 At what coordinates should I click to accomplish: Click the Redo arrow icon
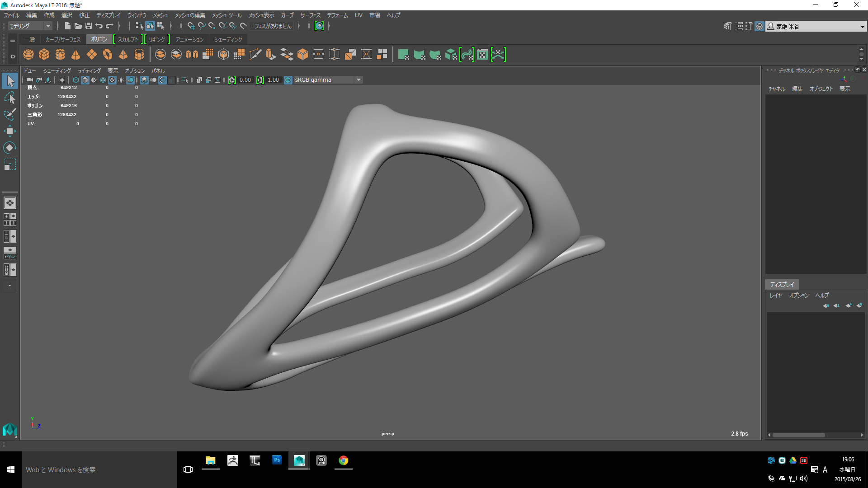pos(109,26)
